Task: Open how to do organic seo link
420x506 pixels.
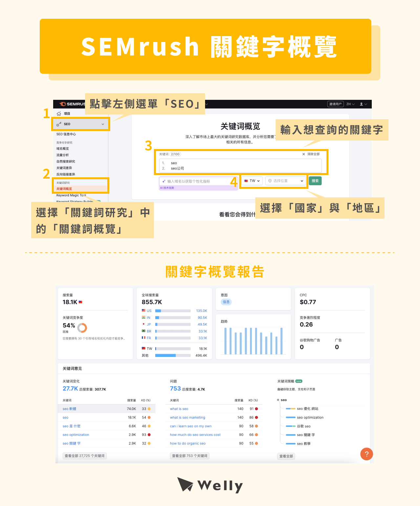Action: (188, 443)
